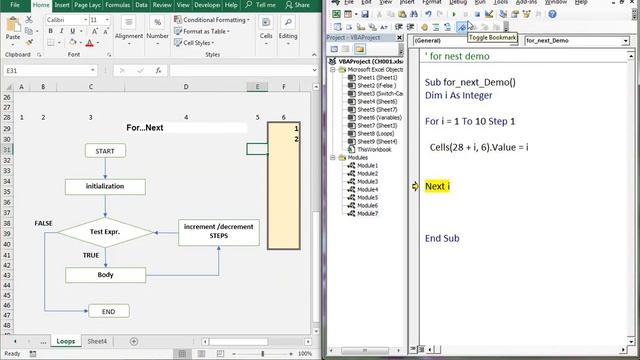Click the font color red A swatch
This screenshot has height=360, width=640.
(x=90, y=43)
